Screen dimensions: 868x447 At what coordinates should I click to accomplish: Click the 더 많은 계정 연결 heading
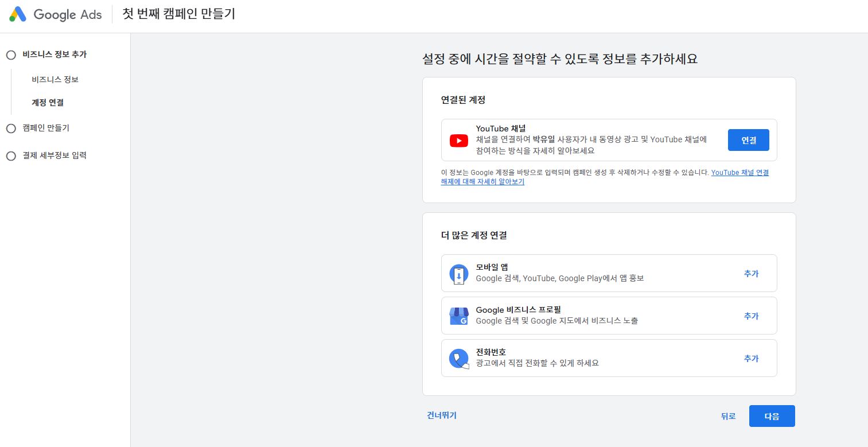click(x=474, y=235)
